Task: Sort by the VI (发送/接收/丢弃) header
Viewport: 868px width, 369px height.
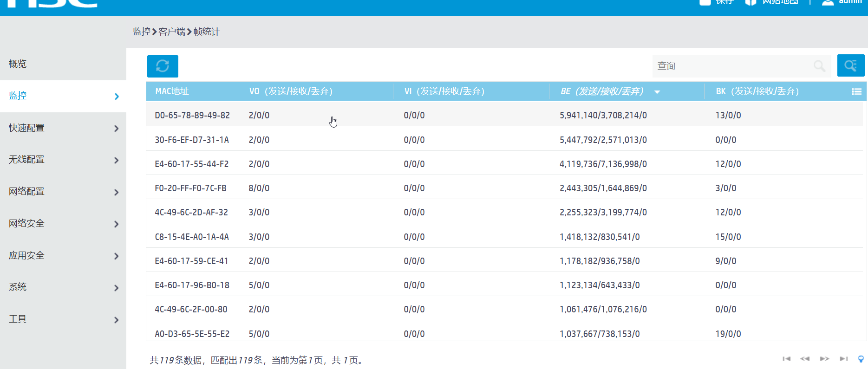Action: click(444, 91)
